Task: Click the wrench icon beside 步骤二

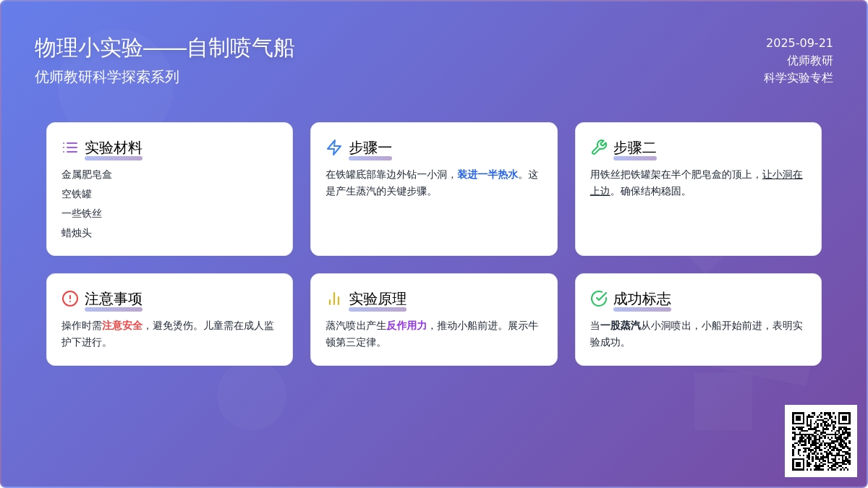Action: pos(598,147)
